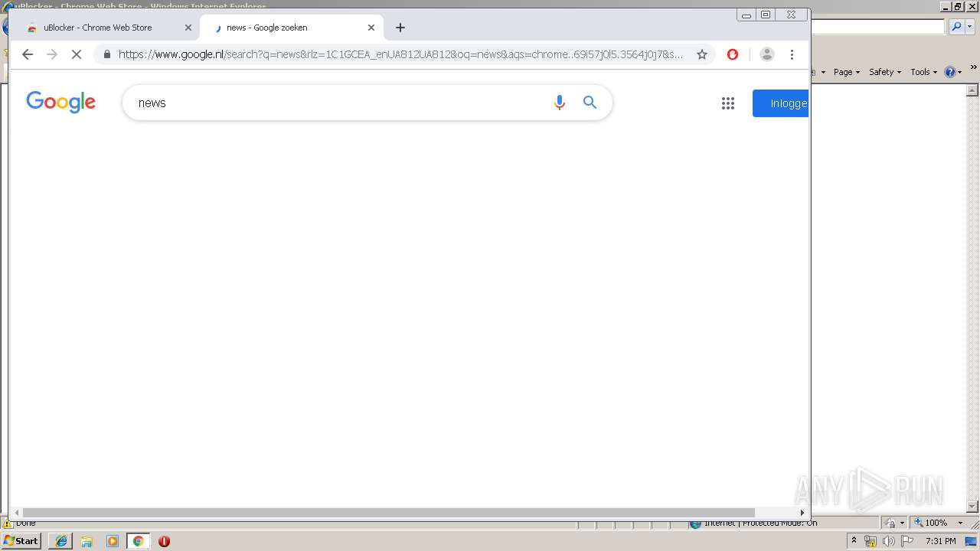Screen dimensions: 980x551
Task: Stop page loading with the X button
Action: point(77,54)
